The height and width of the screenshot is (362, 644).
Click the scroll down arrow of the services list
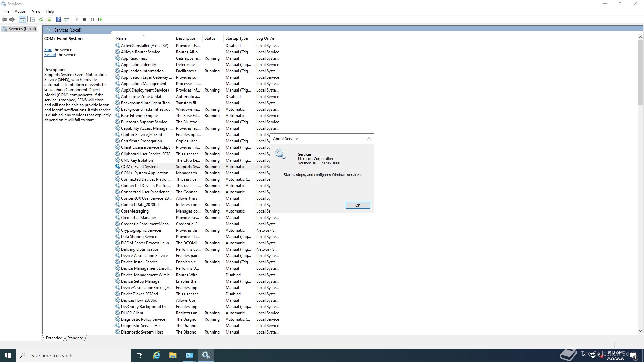coord(640,331)
